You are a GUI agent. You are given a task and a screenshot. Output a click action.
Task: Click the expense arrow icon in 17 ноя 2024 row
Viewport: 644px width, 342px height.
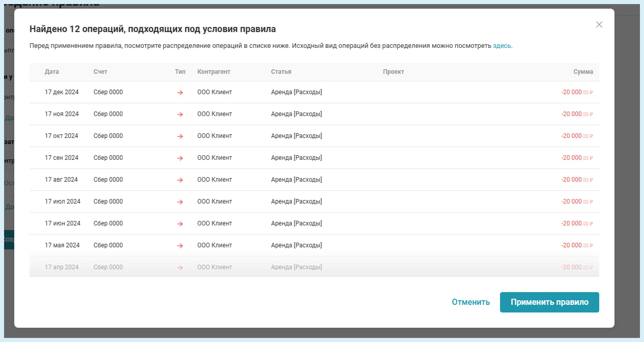point(180,115)
